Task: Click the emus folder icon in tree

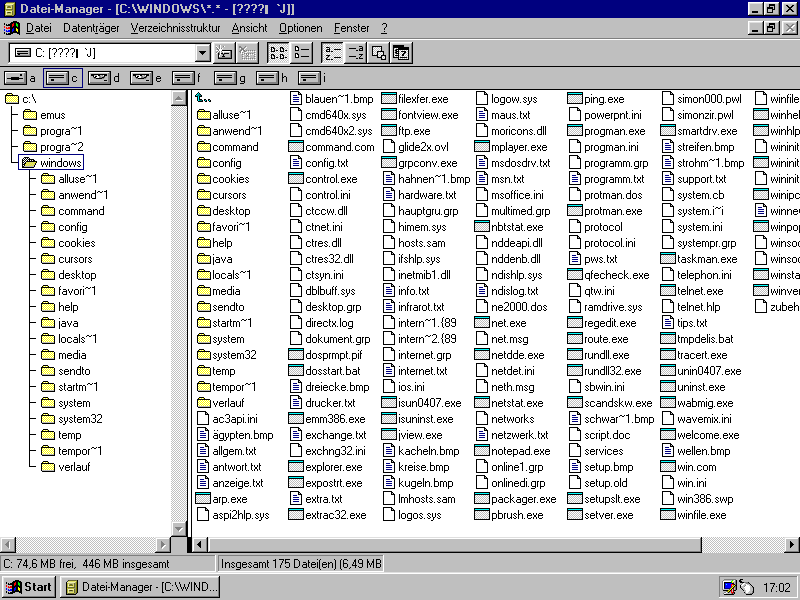Action: [x=30, y=114]
